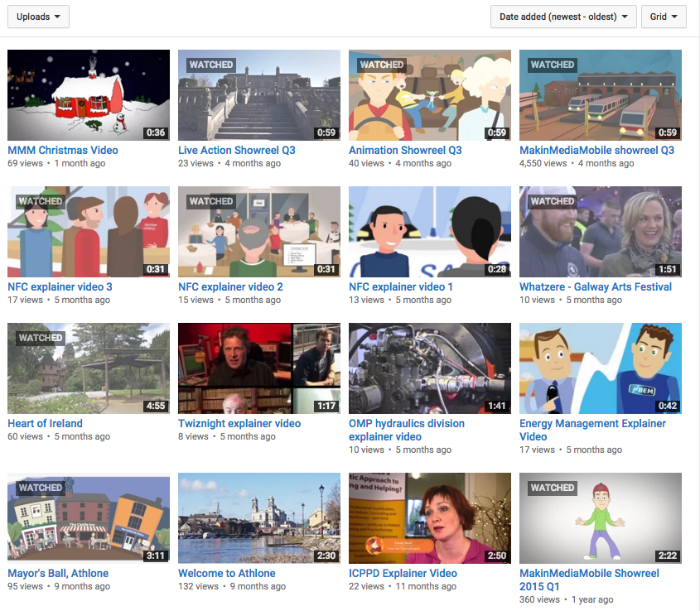Click the Welcome to Athlone river thumbnail

pos(258,518)
